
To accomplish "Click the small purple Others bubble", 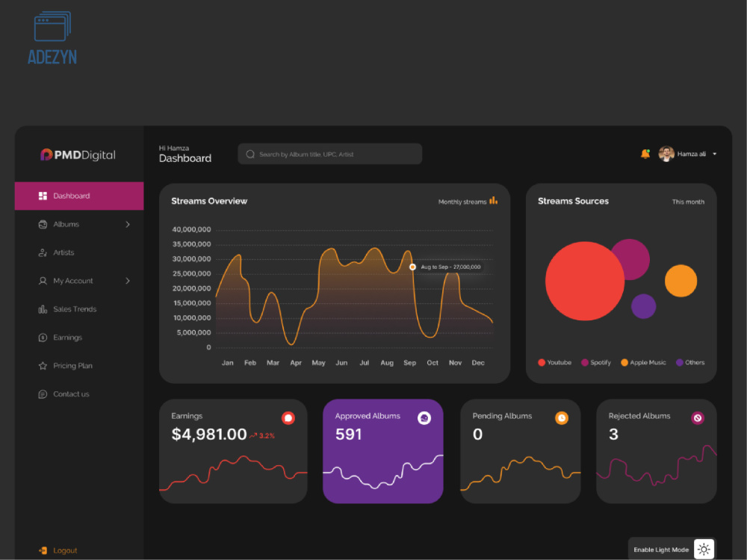I will (644, 306).
